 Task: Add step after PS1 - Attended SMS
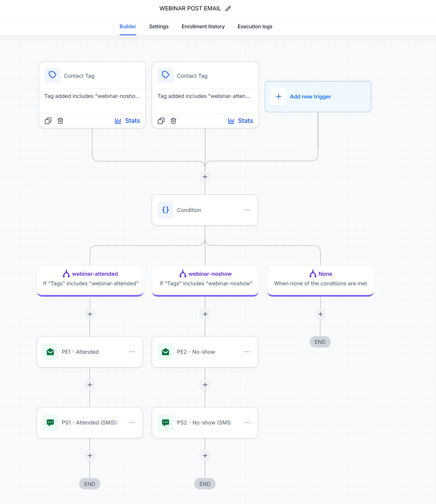pyautogui.click(x=90, y=456)
